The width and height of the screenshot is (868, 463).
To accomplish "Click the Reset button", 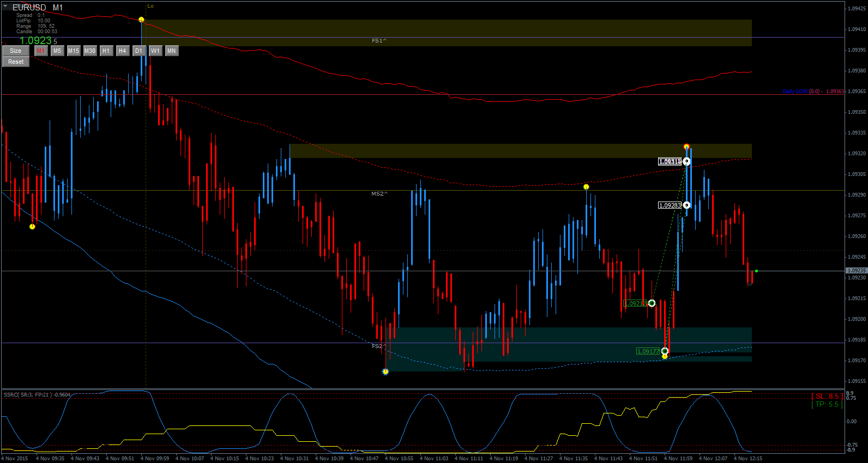I will pos(16,62).
